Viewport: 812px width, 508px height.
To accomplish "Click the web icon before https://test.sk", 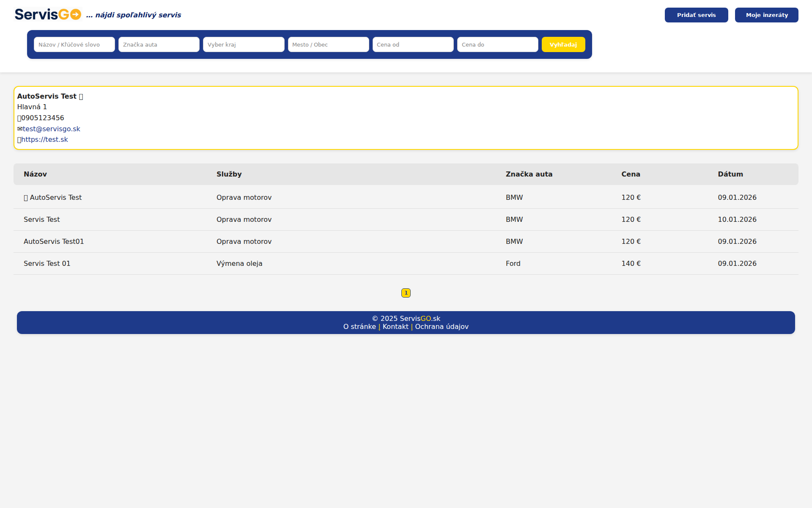I will coord(19,140).
